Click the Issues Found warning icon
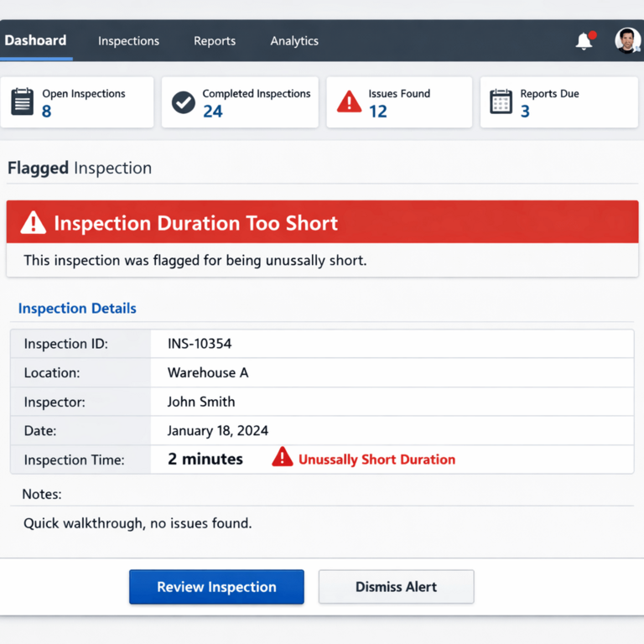Viewport: 644px width, 644px height. coord(349,101)
